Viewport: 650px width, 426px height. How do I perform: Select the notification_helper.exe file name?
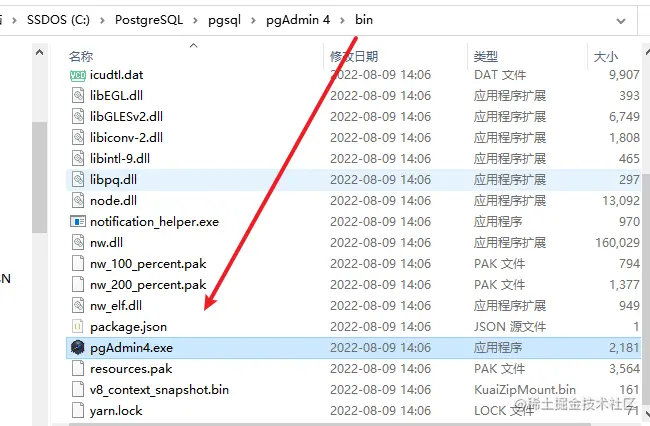[154, 222]
